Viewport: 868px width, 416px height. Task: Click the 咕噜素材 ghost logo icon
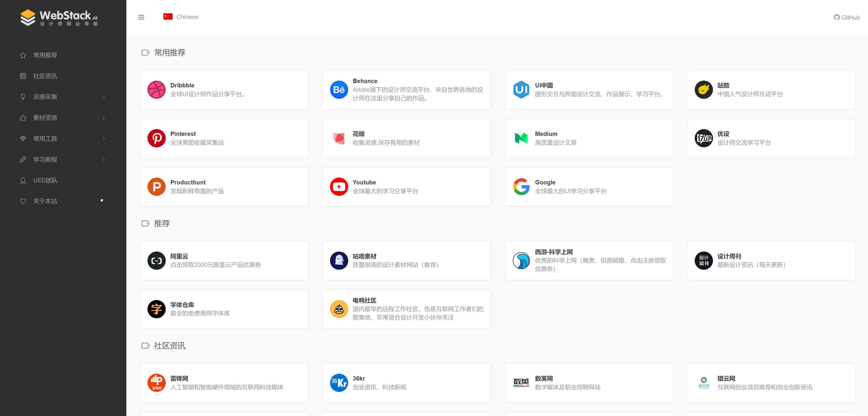339,260
